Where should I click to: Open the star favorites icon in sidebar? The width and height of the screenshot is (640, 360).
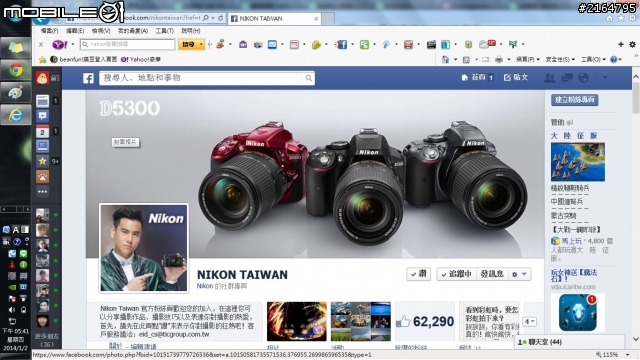click(x=42, y=161)
